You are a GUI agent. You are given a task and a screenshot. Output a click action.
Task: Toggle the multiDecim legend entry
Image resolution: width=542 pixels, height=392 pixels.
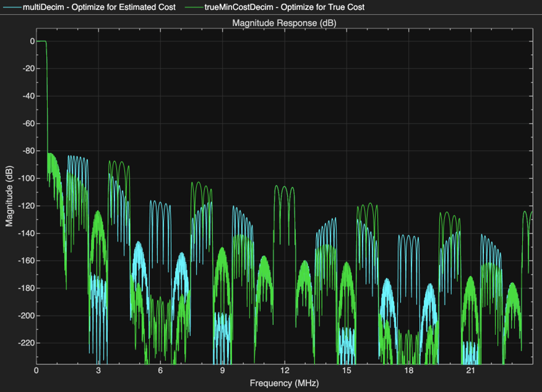click(99, 7)
